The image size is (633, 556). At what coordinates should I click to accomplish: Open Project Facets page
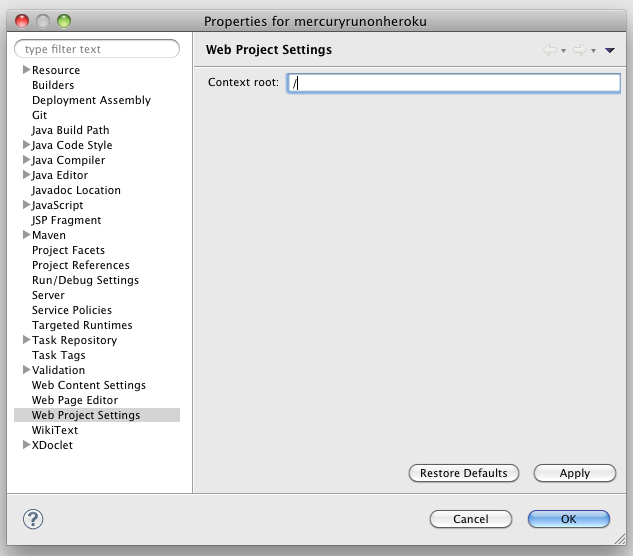click(68, 250)
